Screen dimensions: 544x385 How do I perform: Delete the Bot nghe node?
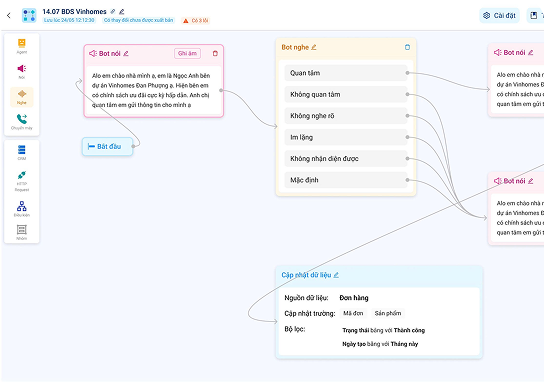(407, 47)
